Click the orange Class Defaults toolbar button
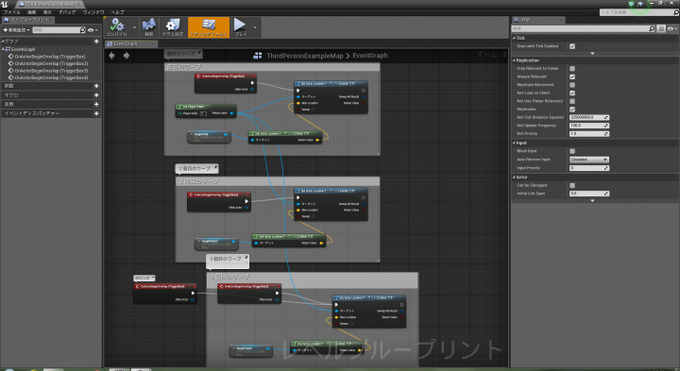 point(209,27)
